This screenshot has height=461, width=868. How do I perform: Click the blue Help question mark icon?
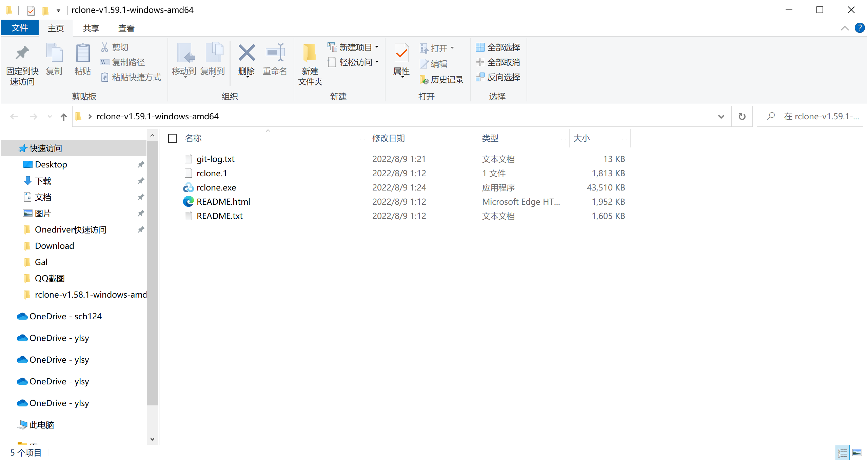(x=860, y=28)
